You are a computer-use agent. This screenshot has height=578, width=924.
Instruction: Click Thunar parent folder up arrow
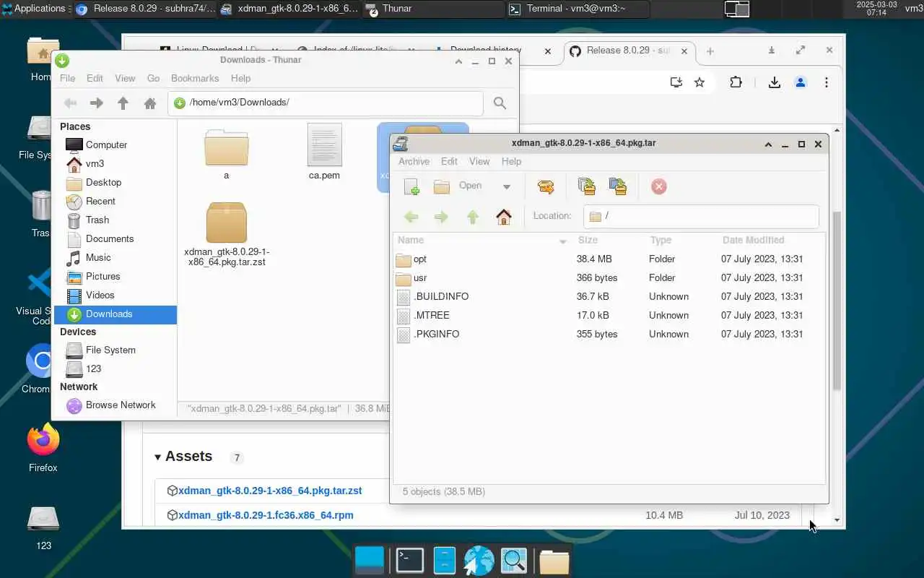[123, 103]
